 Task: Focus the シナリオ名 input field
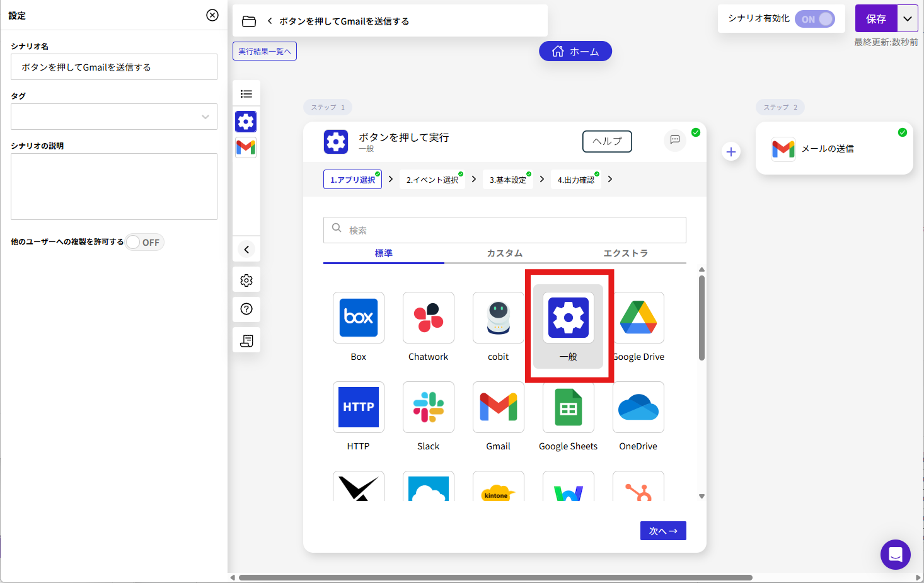point(114,67)
